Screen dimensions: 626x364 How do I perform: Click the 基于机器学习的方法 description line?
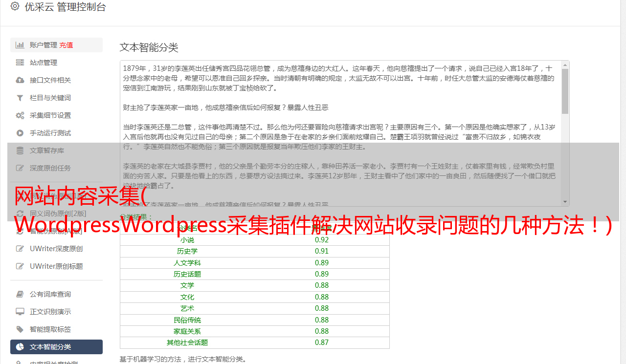[183, 359]
